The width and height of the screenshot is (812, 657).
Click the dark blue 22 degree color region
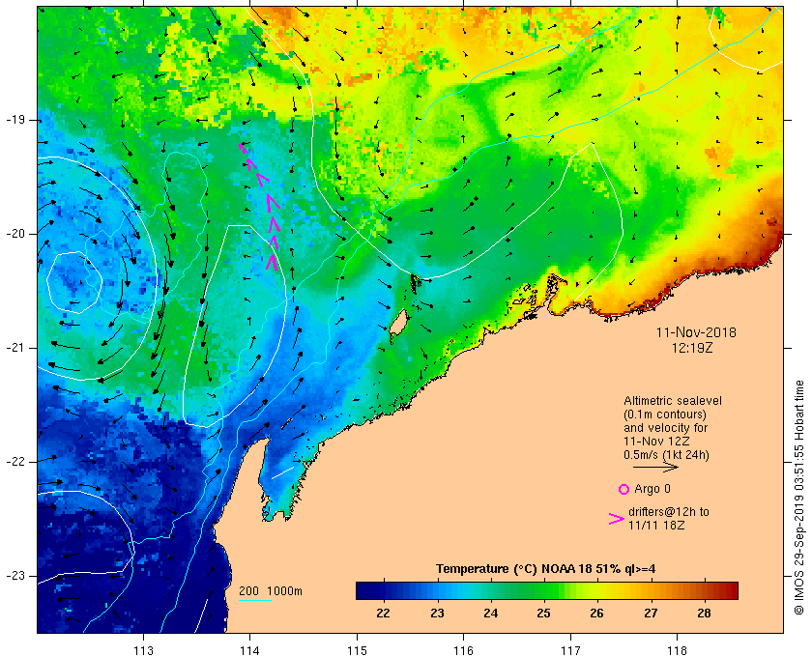[x=383, y=590]
